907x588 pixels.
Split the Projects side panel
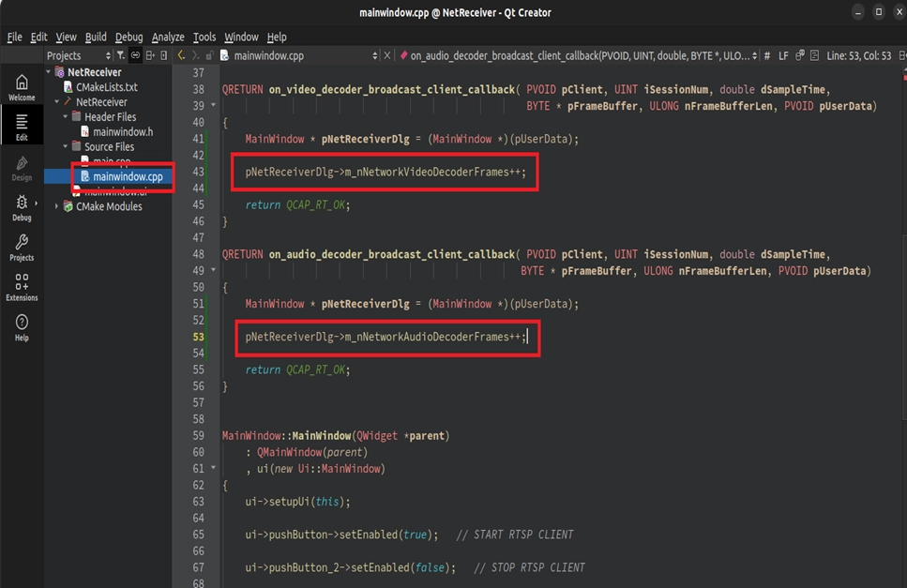[150, 55]
